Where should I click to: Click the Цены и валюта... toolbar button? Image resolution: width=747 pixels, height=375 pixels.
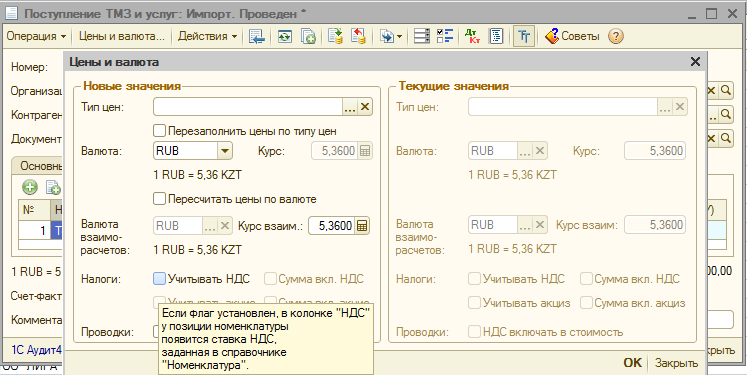pos(121,36)
